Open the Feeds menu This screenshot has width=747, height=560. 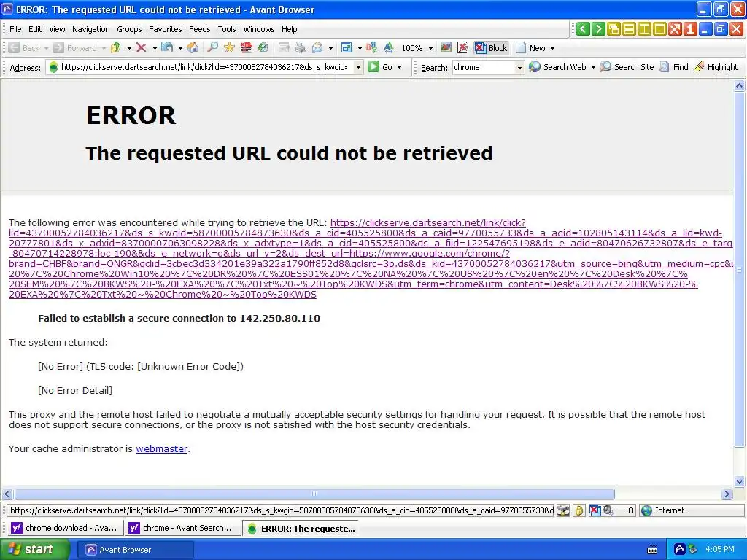200,29
